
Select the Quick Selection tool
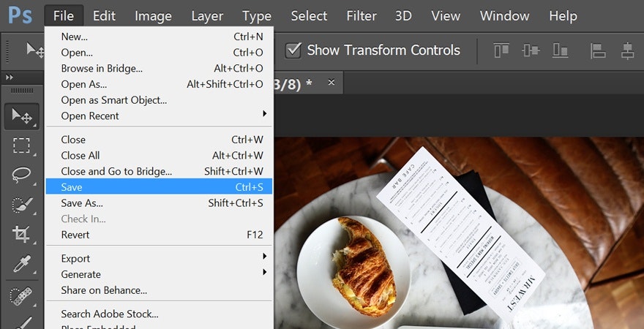pyautogui.click(x=21, y=205)
